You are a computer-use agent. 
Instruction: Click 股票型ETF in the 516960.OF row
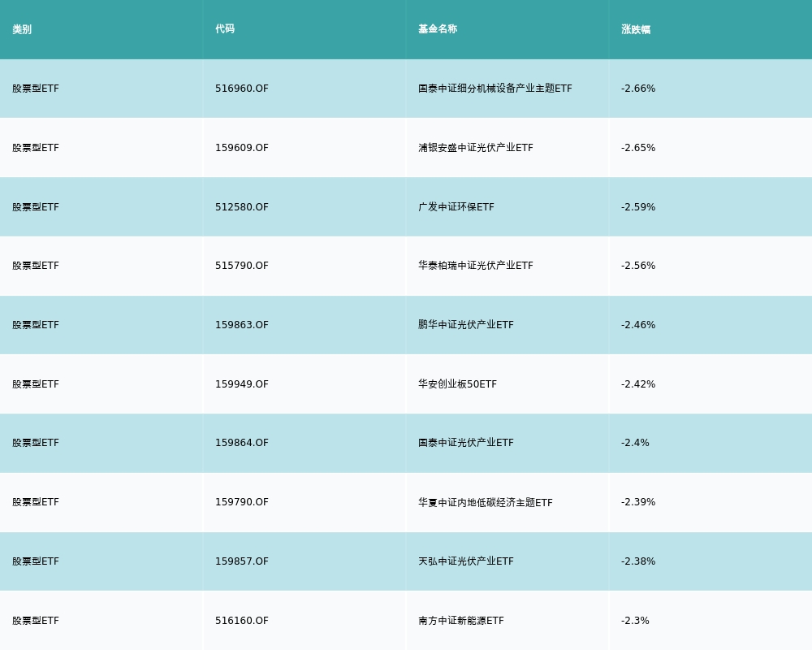point(36,89)
